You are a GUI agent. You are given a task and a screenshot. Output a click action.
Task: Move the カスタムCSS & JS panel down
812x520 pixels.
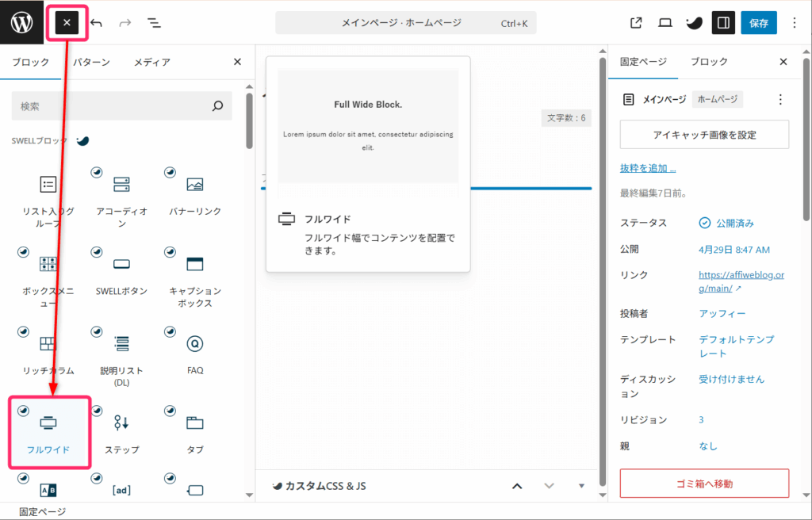(x=549, y=486)
